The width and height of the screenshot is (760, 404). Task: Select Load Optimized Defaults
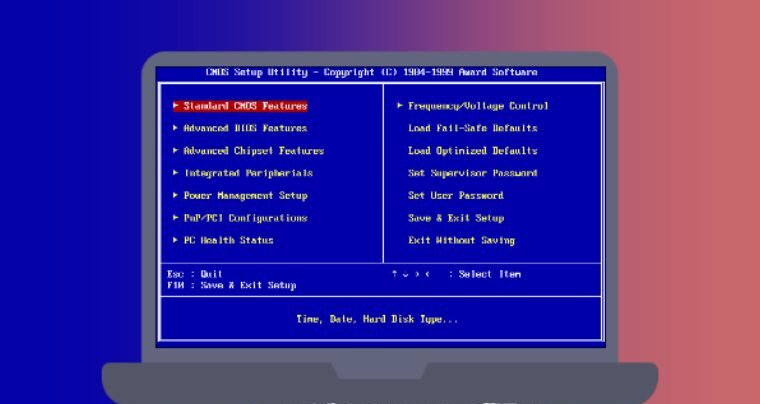click(x=472, y=151)
